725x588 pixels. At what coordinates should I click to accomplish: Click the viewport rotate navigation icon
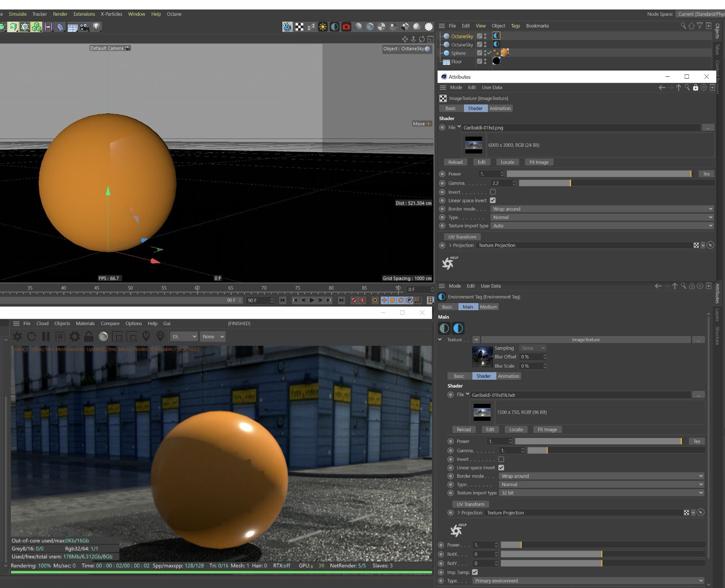tap(422, 39)
